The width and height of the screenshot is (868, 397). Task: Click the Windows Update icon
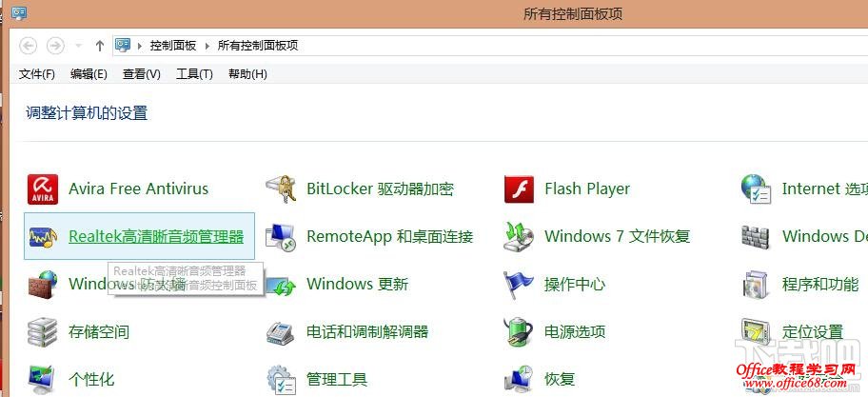pos(283,286)
